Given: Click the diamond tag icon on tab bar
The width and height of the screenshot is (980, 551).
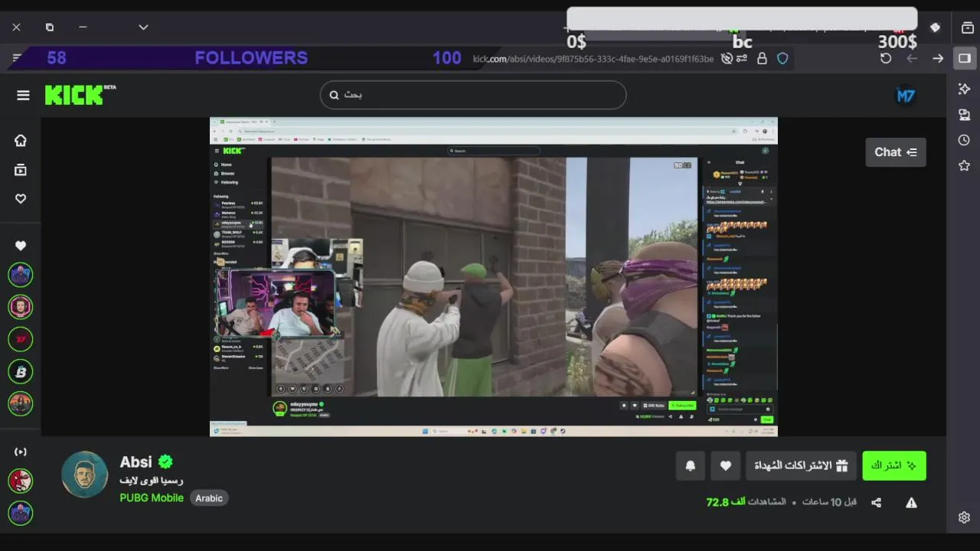Looking at the screenshot, I should (x=935, y=28).
